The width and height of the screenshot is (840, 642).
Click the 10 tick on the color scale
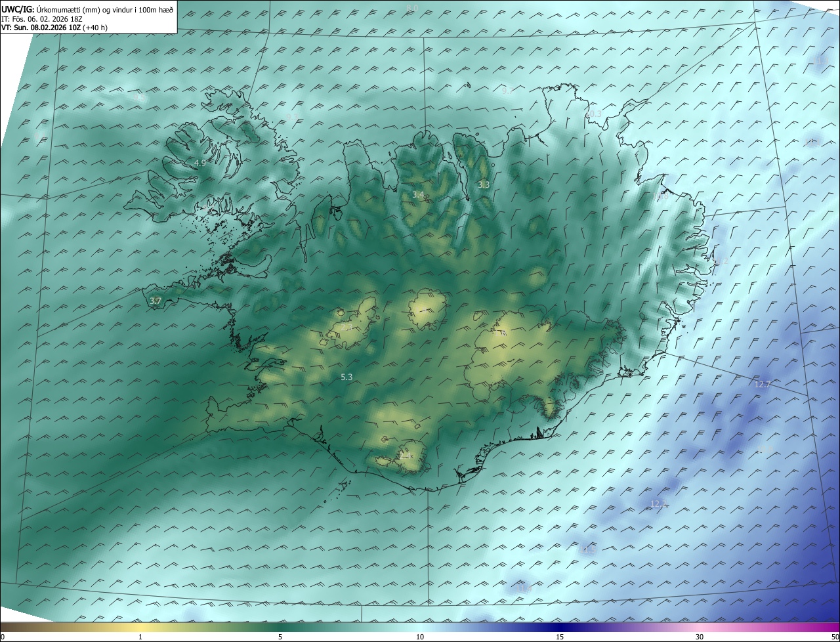pyautogui.click(x=420, y=637)
